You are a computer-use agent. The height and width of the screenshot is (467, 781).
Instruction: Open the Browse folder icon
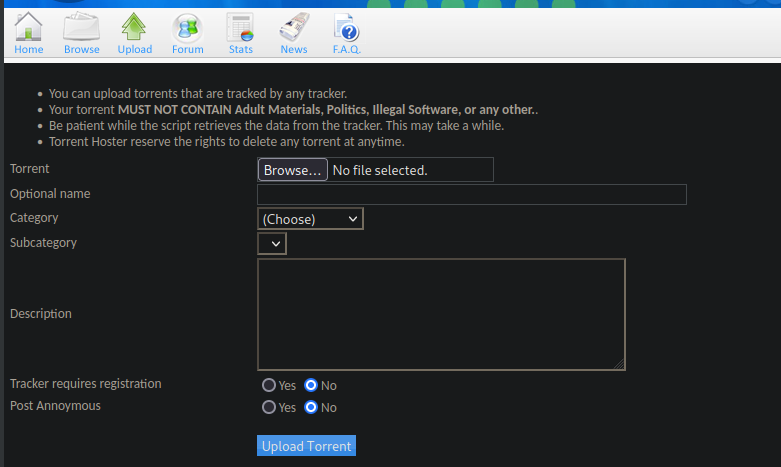pyautogui.click(x=81, y=26)
